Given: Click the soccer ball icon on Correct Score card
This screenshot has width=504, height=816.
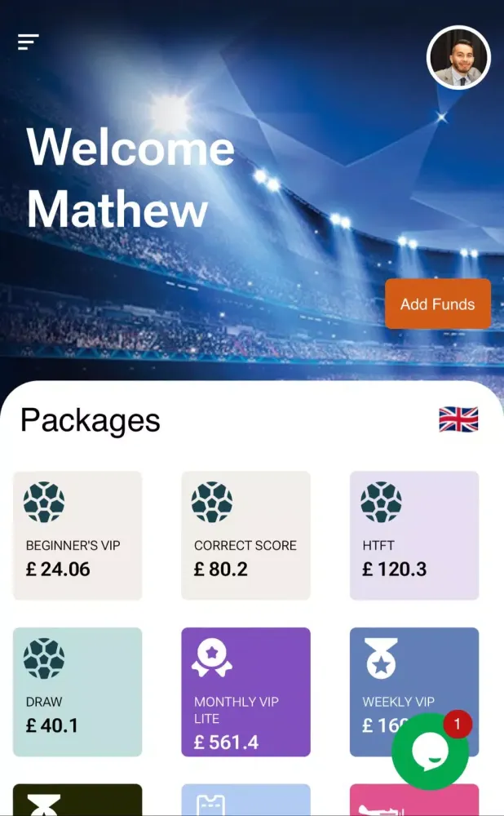Looking at the screenshot, I should pyautogui.click(x=211, y=502).
